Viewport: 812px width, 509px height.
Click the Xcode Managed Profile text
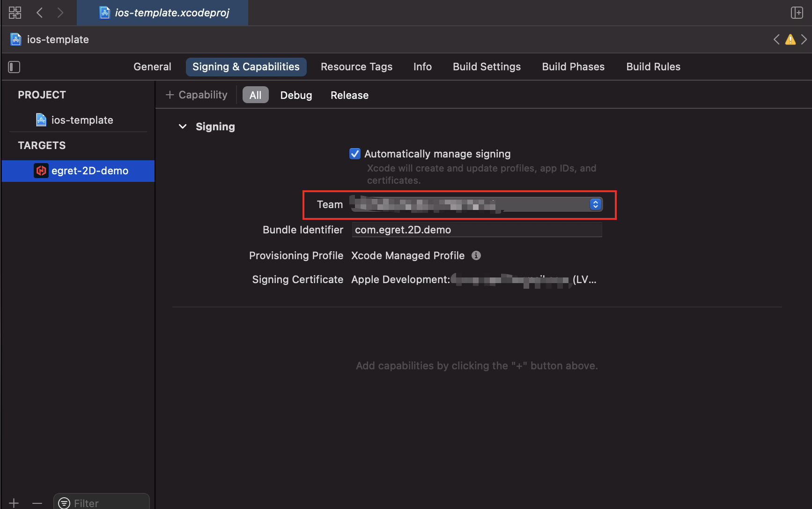[x=408, y=255]
